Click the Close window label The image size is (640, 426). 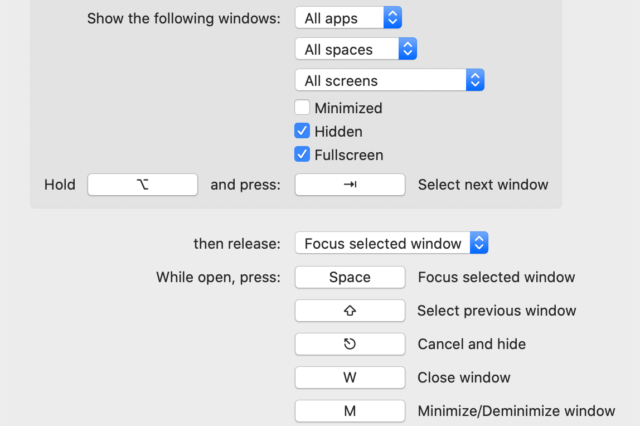pos(464,378)
